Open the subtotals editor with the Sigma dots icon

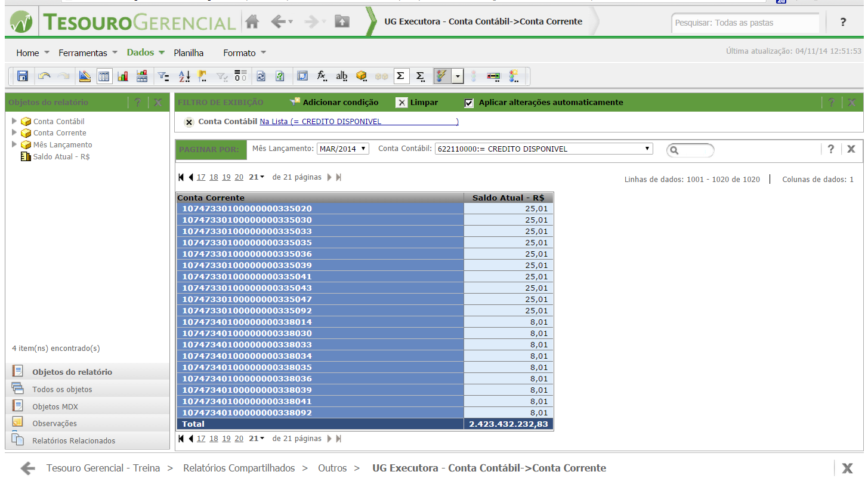coord(420,76)
